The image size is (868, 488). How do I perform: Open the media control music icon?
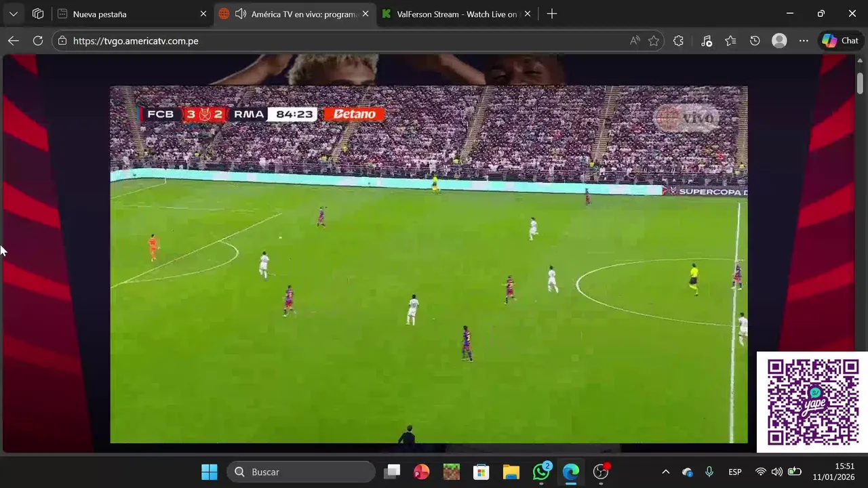[x=706, y=41]
